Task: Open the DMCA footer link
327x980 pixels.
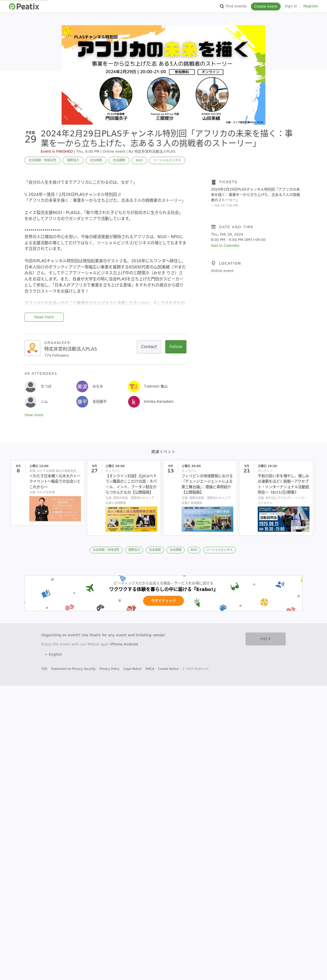Action: click(x=149, y=669)
